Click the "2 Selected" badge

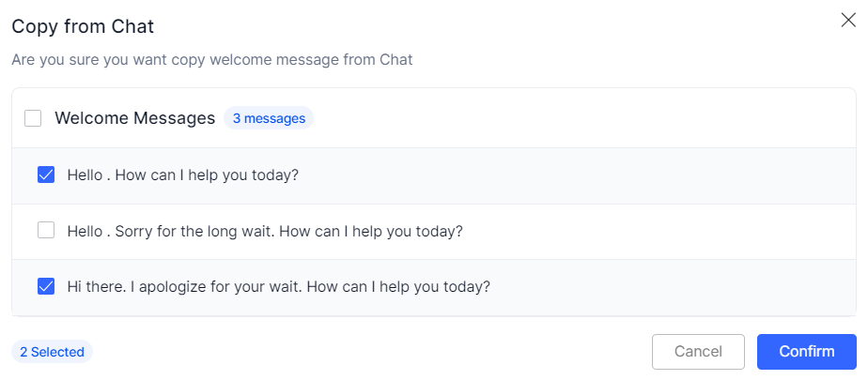52,352
